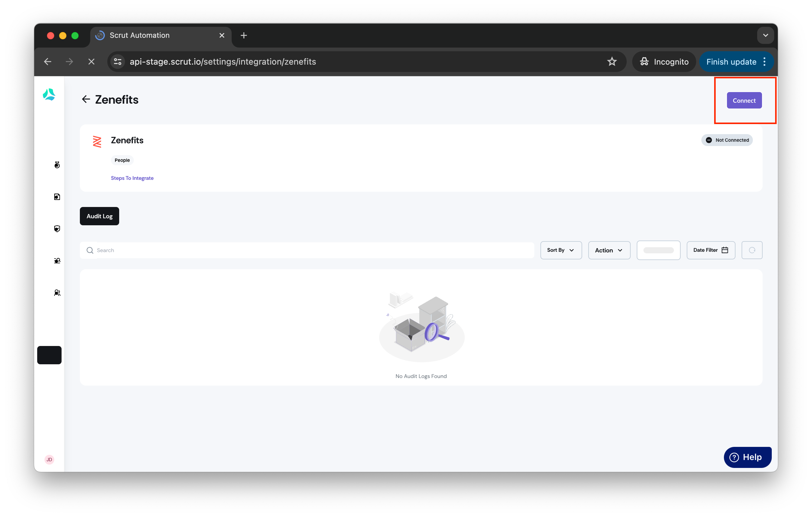Select the Audit Log tab

pyautogui.click(x=99, y=216)
